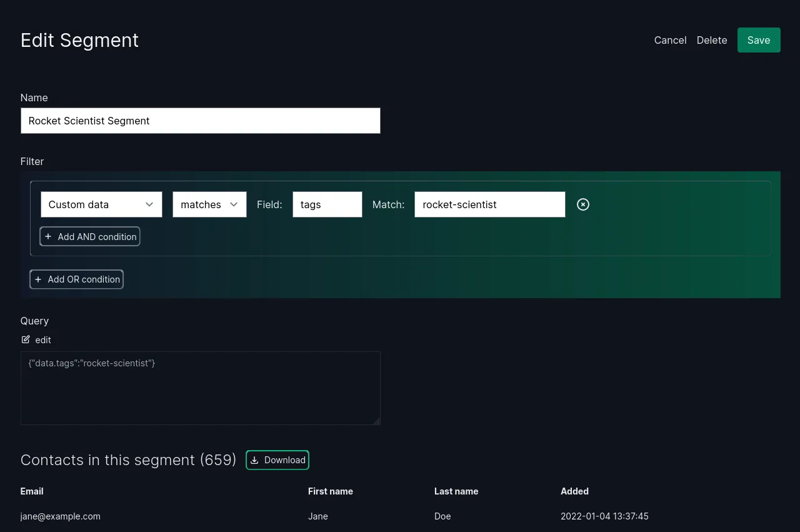This screenshot has width=800, height=532.
Task: Download the segment contacts
Action: pyautogui.click(x=277, y=460)
